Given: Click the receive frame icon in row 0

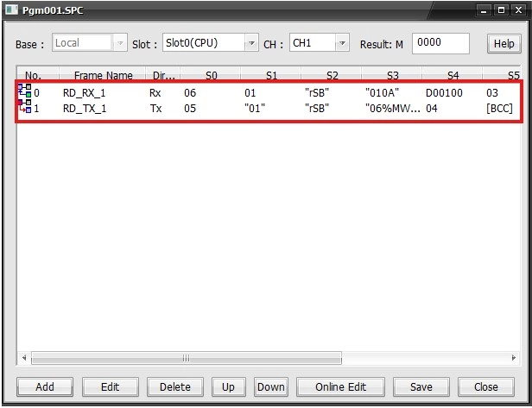Looking at the screenshot, I should pos(24,91).
